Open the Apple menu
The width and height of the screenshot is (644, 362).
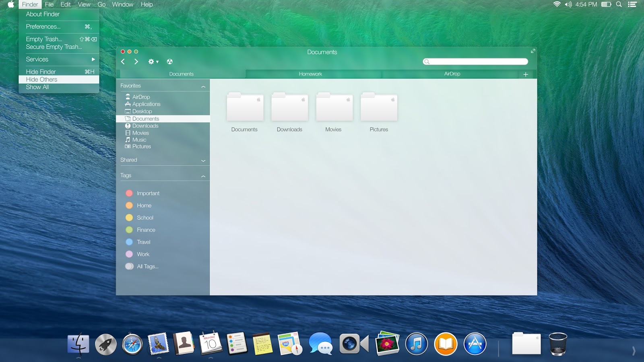click(x=11, y=4)
